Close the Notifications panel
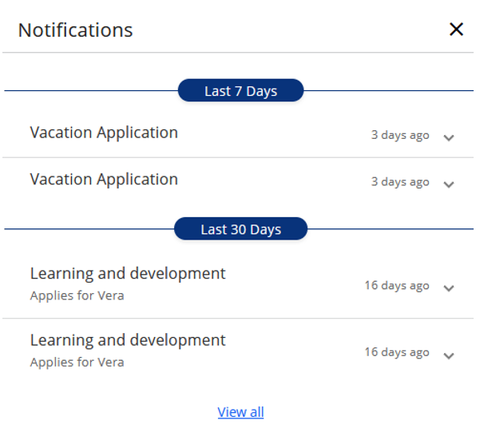 [456, 30]
